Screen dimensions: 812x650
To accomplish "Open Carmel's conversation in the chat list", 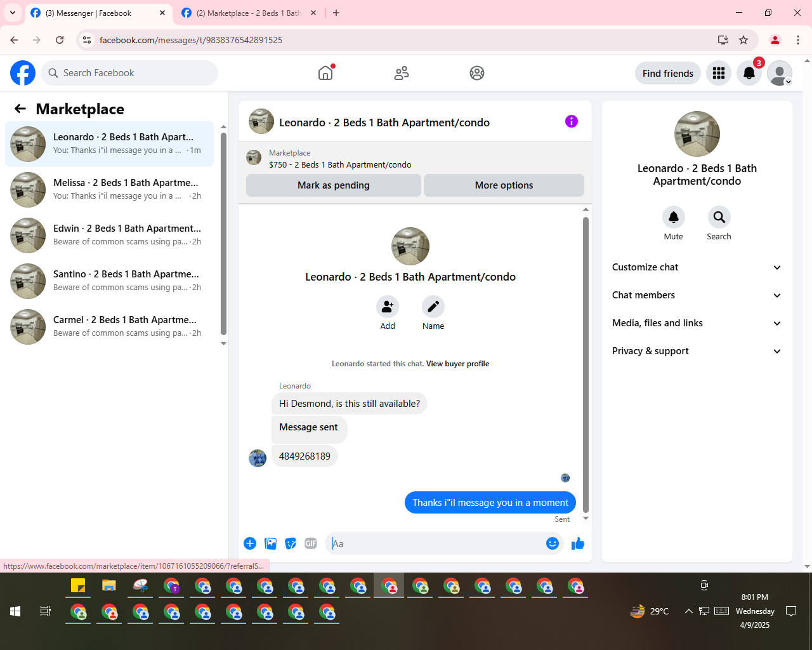I will (110, 327).
